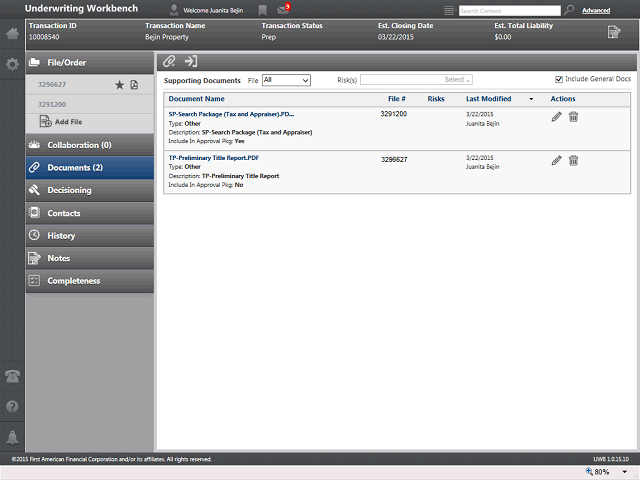
Task: Sort by Document Name column header
Action: coord(196,99)
